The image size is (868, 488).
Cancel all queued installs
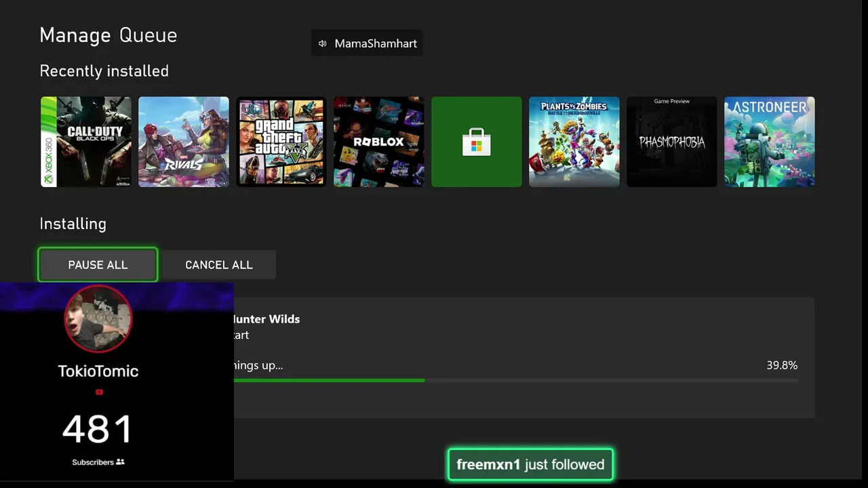[x=219, y=264]
